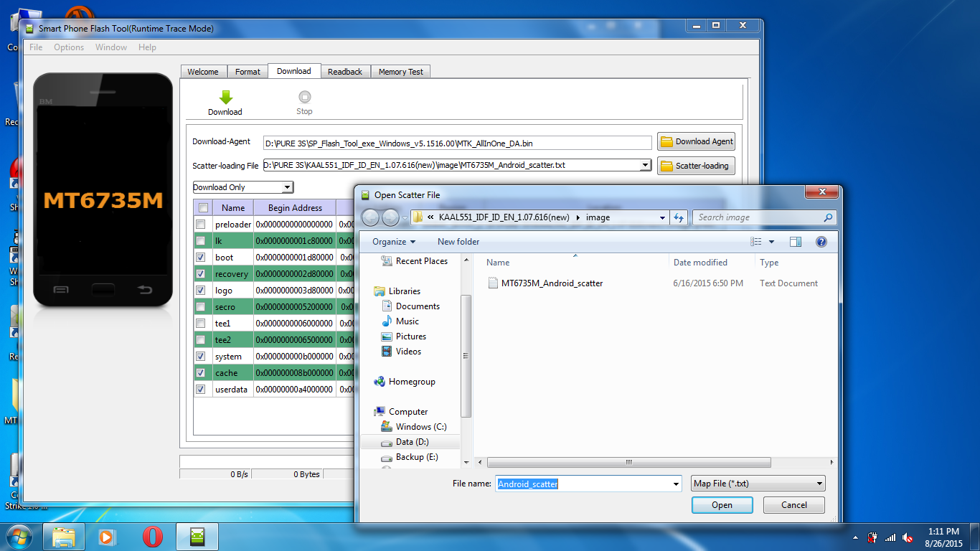The height and width of the screenshot is (551, 980).
Task: Open the Window menu
Action: pyautogui.click(x=111, y=47)
